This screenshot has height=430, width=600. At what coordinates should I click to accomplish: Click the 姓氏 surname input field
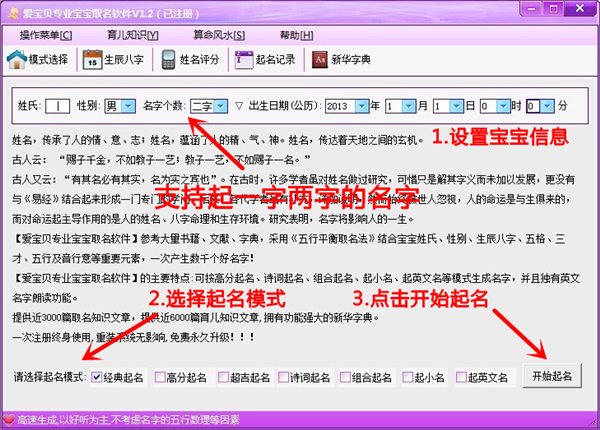[57, 106]
